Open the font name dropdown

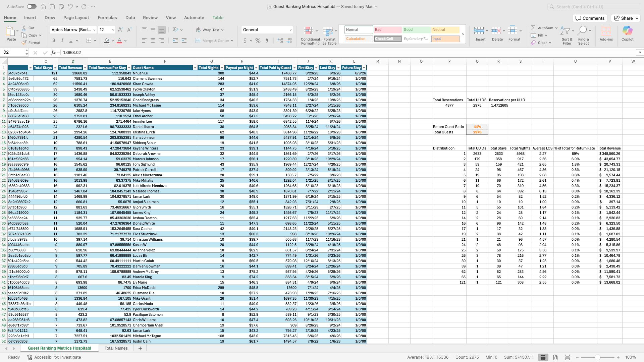pos(95,30)
